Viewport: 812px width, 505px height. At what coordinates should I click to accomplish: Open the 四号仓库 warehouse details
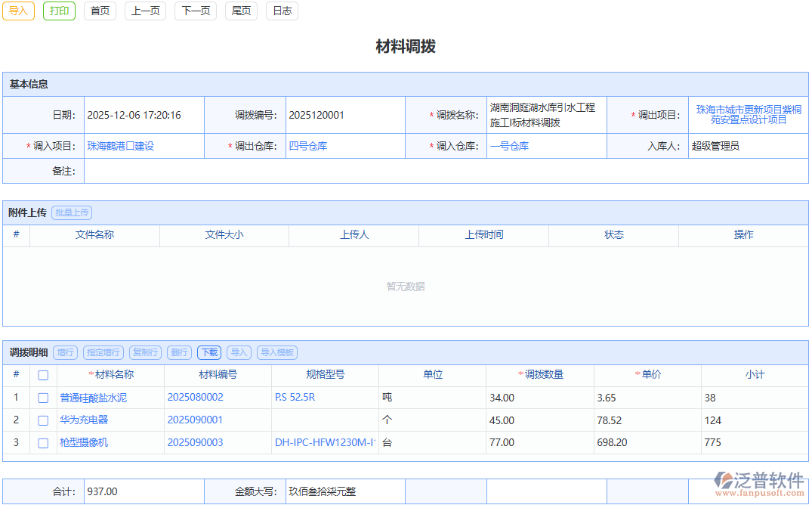click(x=305, y=145)
